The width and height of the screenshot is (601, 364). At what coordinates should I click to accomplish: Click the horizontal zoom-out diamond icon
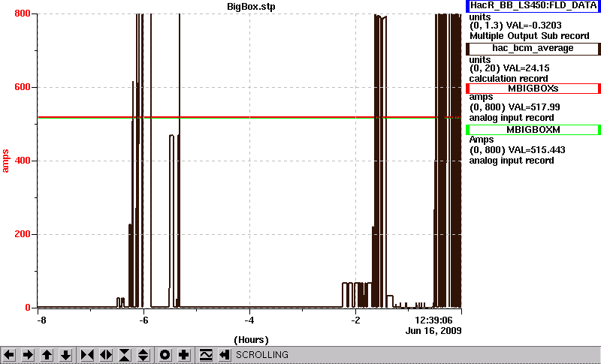coord(106,355)
